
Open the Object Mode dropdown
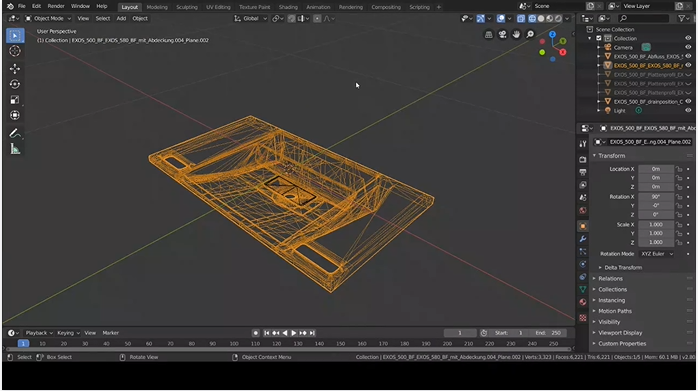click(x=48, y=19)
